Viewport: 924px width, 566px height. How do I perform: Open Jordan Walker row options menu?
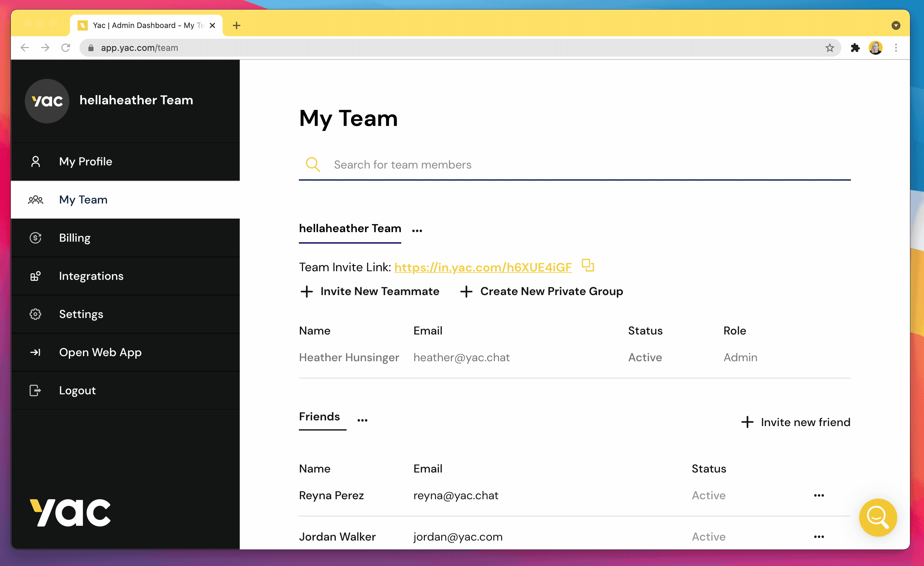819,537
